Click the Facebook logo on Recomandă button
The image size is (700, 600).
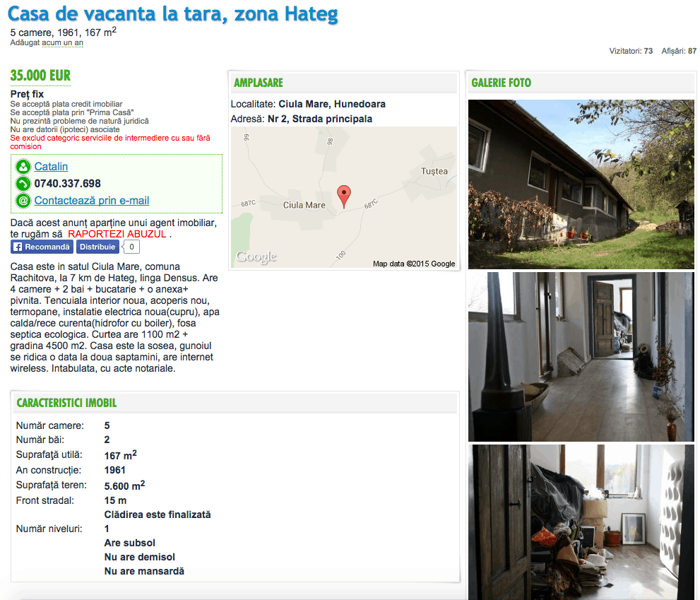[18, 247]
